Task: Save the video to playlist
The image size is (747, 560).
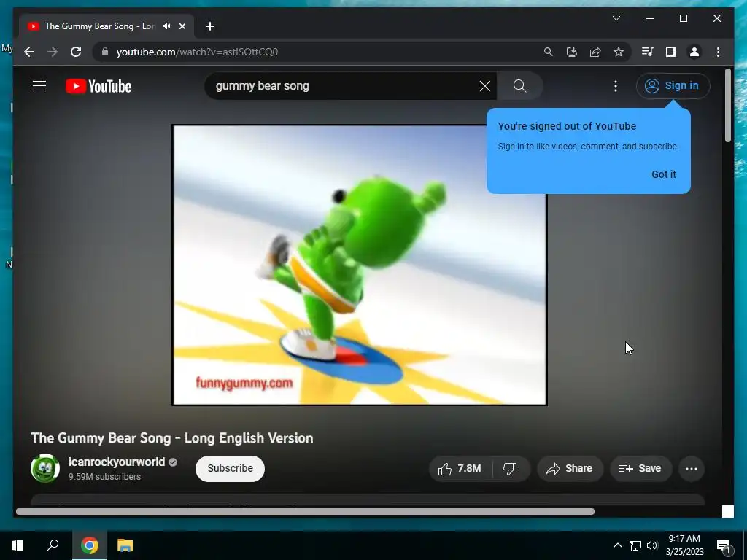Action: coord(640,469)
